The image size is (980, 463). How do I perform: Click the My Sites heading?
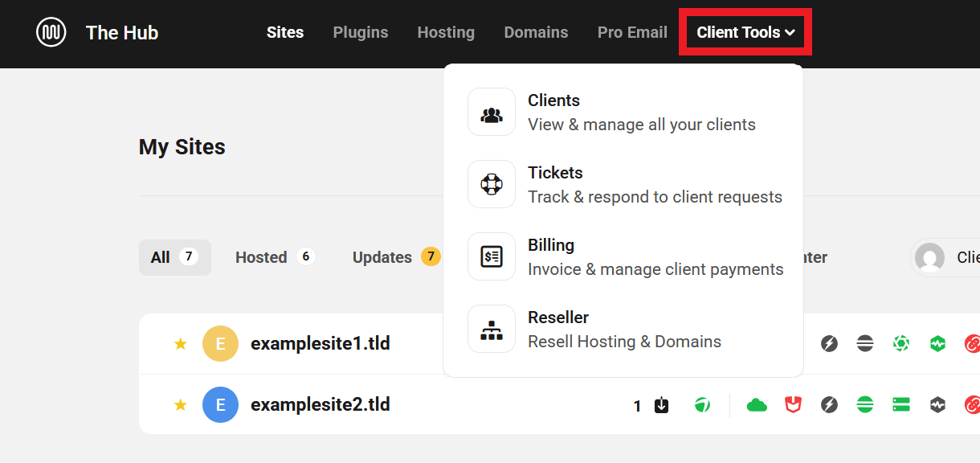pyautogui.click(x=182, y=147)
